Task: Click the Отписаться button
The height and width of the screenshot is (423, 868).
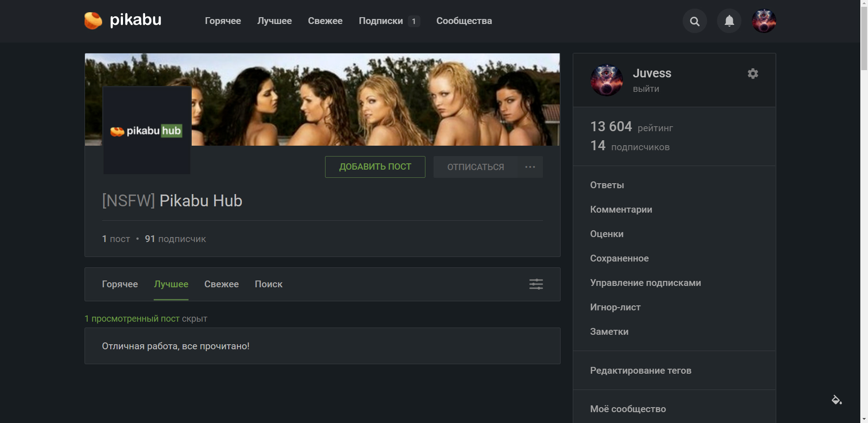Action: 476,167
